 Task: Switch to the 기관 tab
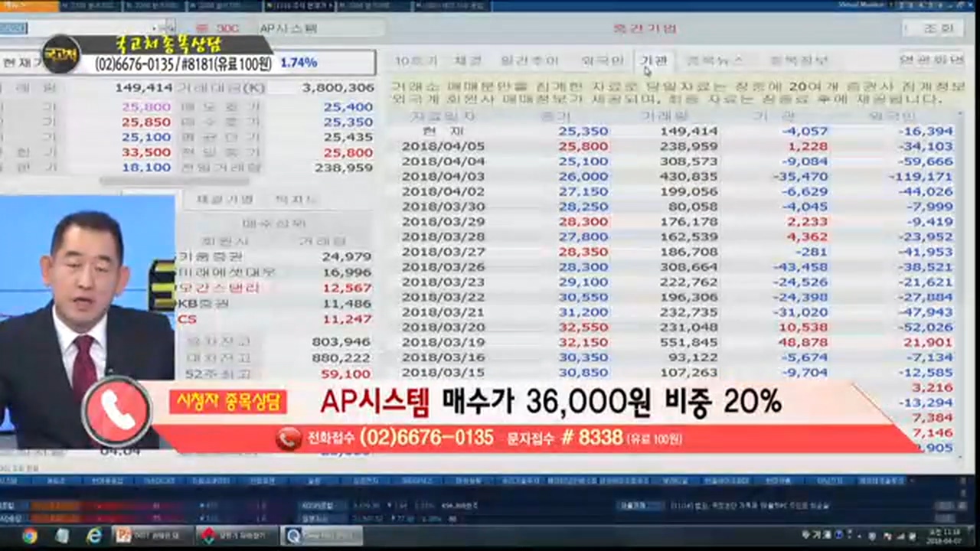[654, 60]
